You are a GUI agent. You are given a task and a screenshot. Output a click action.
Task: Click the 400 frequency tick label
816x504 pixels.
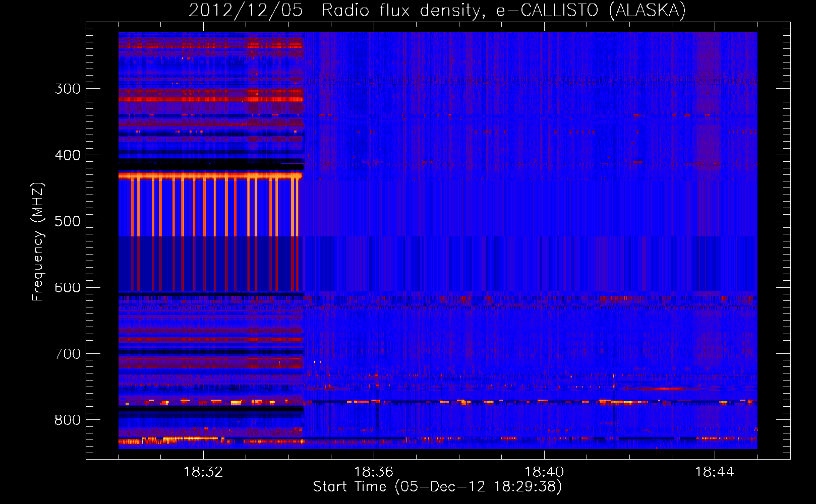[x=68, y=155]
